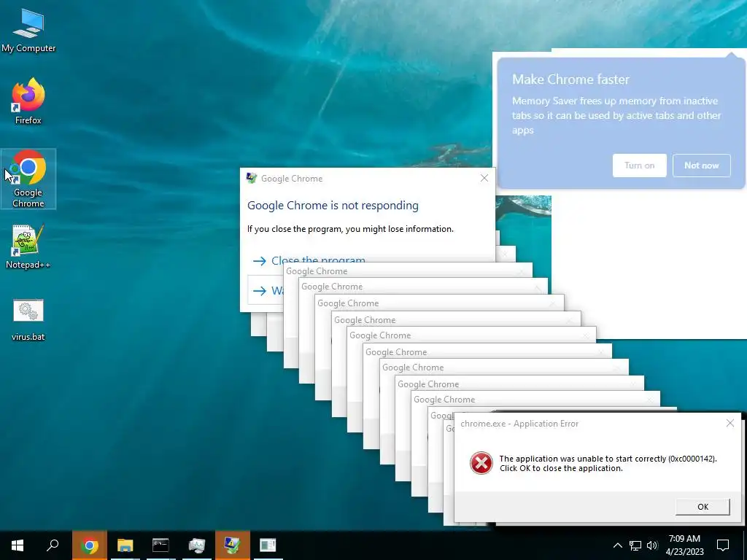Show hidden system tray icons

point(617,545)
